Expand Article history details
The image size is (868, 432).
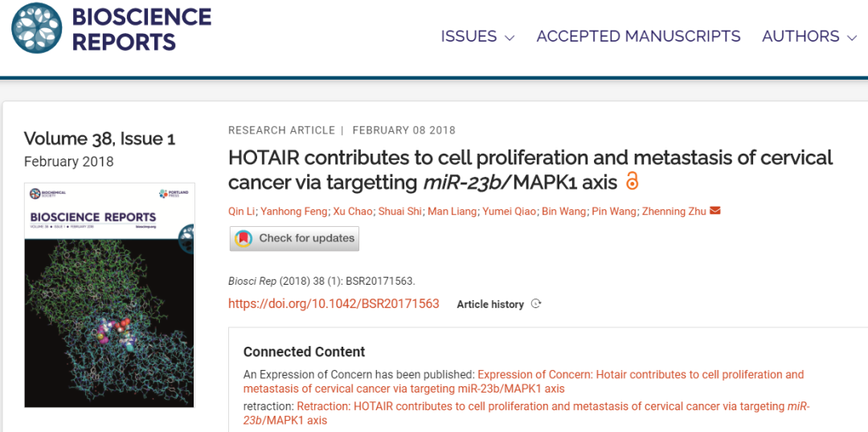(x=490, y=304)
